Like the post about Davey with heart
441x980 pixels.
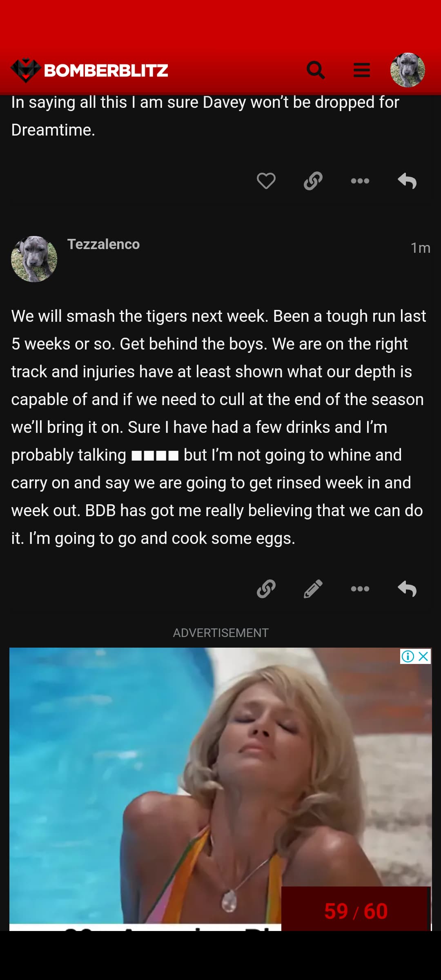tap(266, 181)
